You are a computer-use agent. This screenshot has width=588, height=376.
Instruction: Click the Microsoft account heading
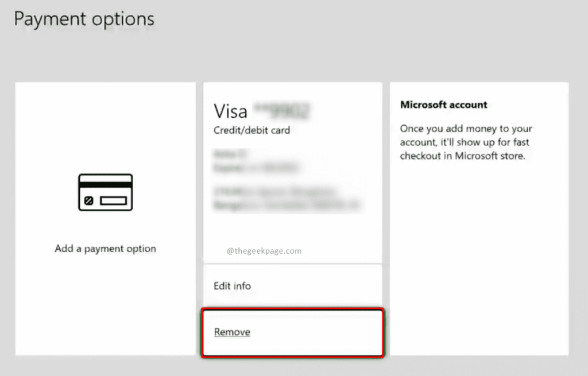(x=443, y=104)
